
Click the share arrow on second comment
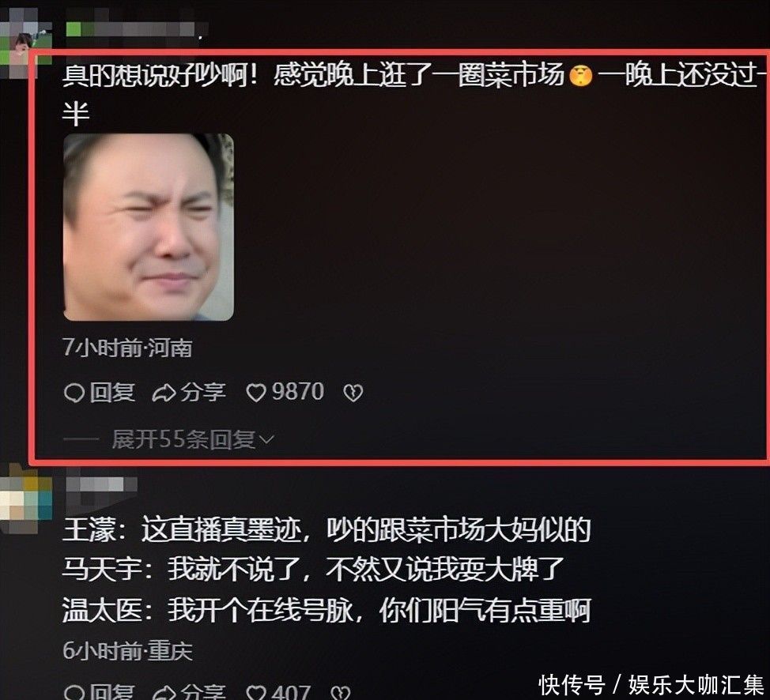[164, 693]
